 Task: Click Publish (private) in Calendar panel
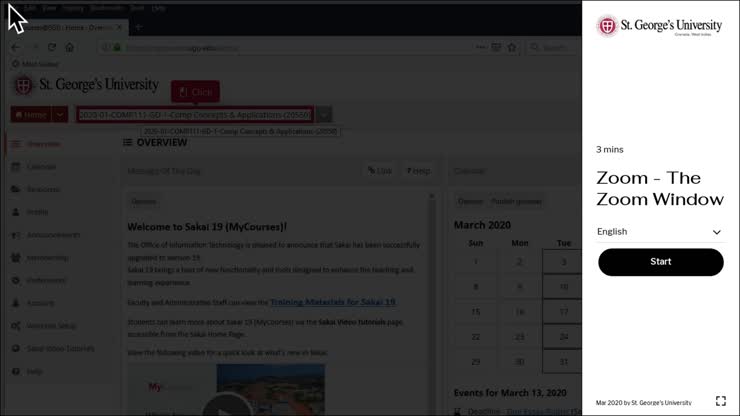pyautogui.click(x=516, y=202)
